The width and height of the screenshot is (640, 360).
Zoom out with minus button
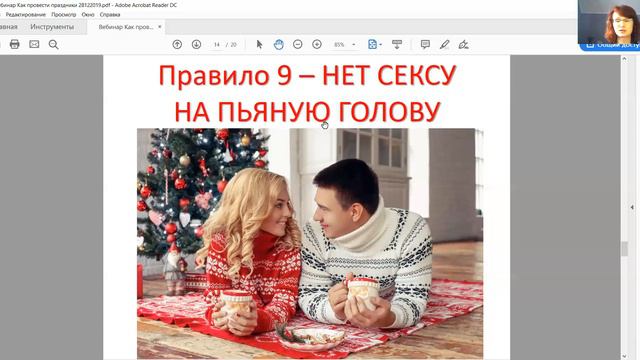[x=298, y=44]
